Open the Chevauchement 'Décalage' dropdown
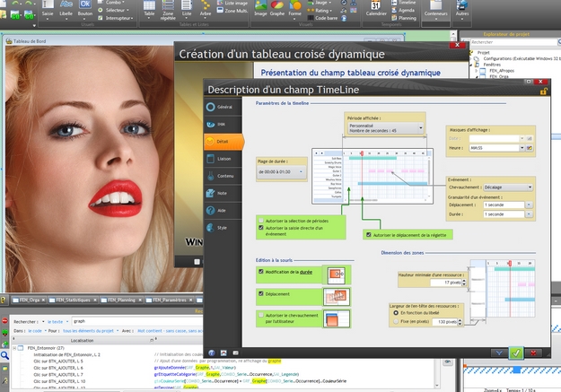 tap(508, 187)
